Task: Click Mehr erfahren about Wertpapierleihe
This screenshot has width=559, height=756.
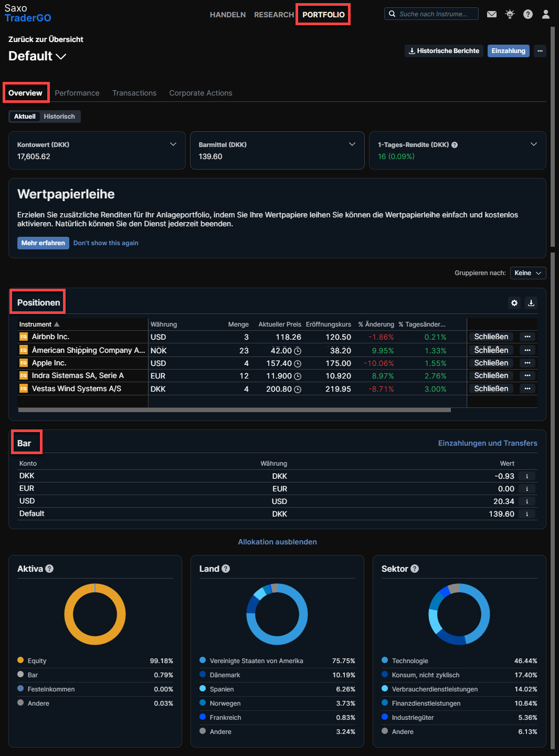Action: tap(43, 243)
